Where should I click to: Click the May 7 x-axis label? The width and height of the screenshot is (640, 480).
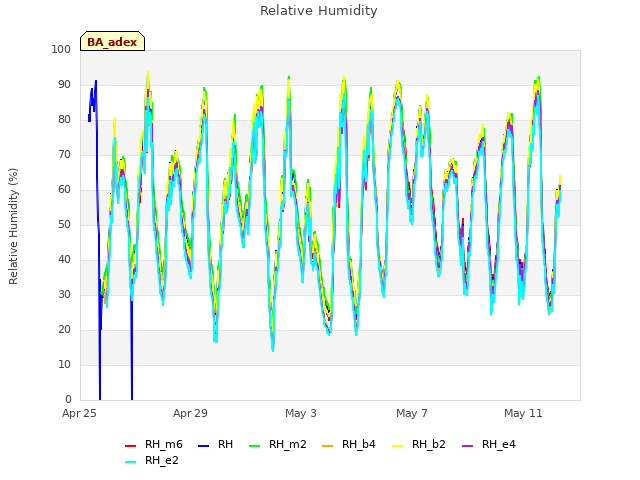click(x=412, y=413)
